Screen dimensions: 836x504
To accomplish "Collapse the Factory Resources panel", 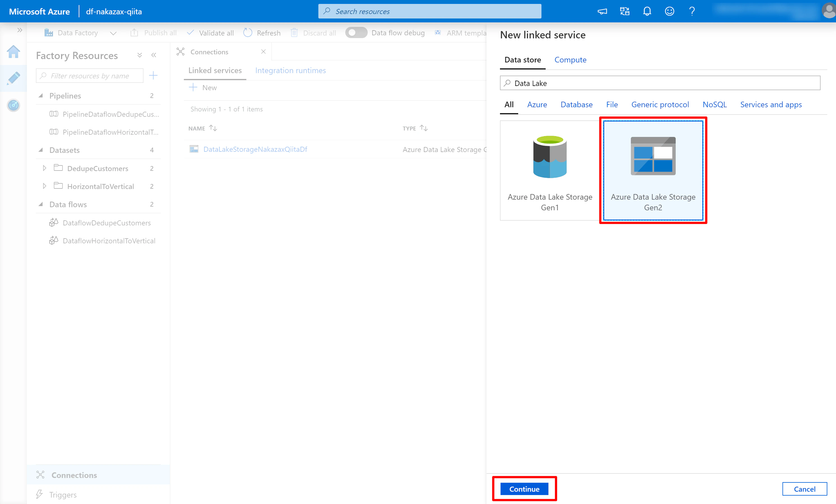I will 154,55.
